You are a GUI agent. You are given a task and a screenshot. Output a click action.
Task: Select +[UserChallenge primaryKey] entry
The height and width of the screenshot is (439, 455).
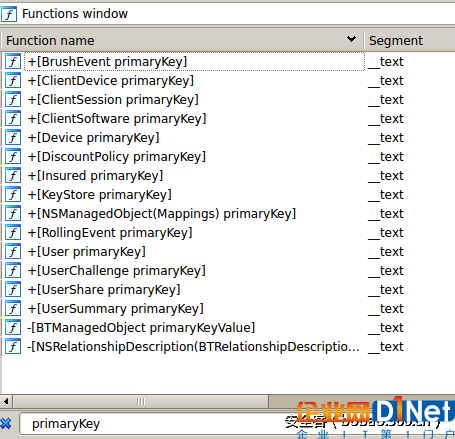116,270
